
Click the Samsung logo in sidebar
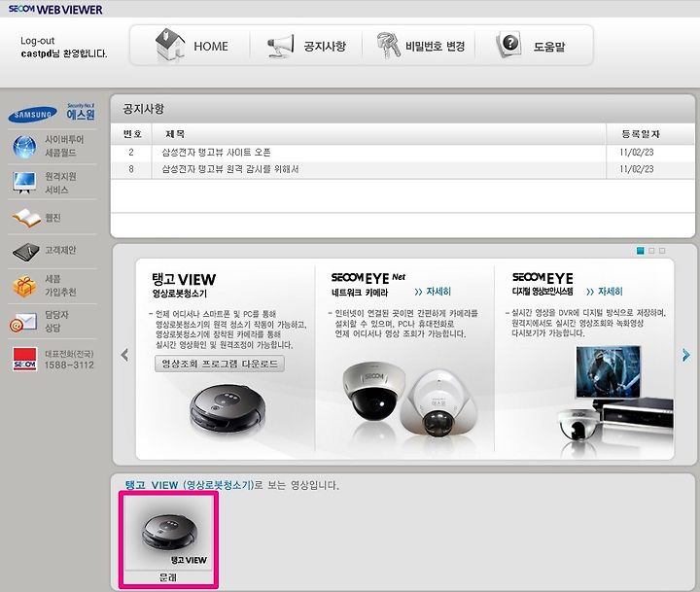33,115
